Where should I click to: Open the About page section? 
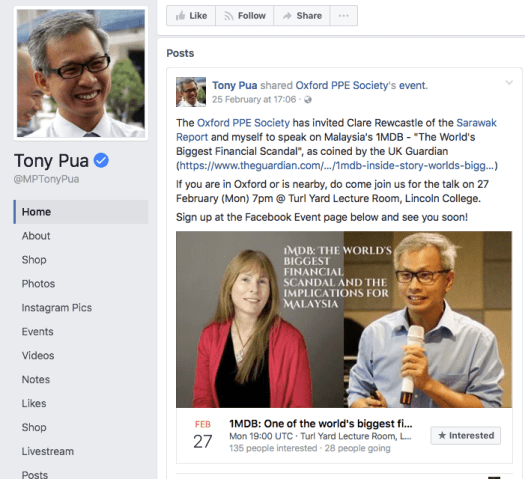pyautogui.click(x=36, y=236)
